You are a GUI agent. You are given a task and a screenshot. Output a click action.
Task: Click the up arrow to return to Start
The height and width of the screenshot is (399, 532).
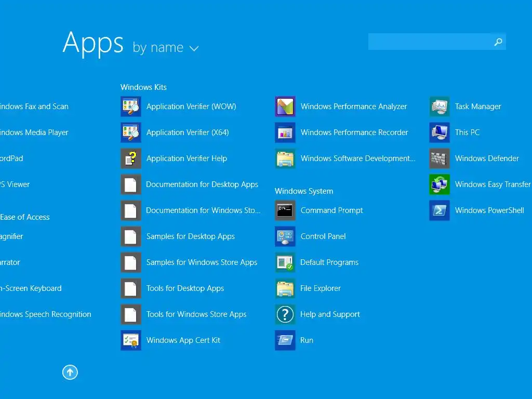click(x=70, y=372)
